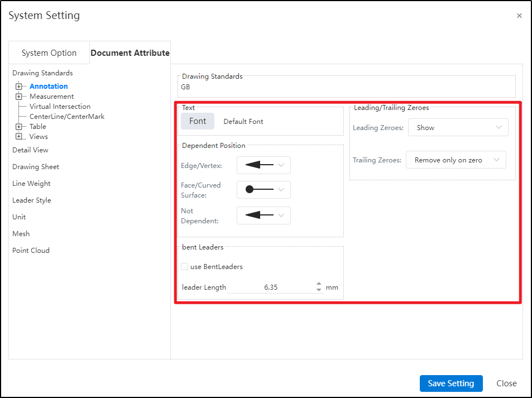Select the Document Attribute tab
Image resolution: width=532 pixels, height=398 pixels.
[x=130, y=53]
